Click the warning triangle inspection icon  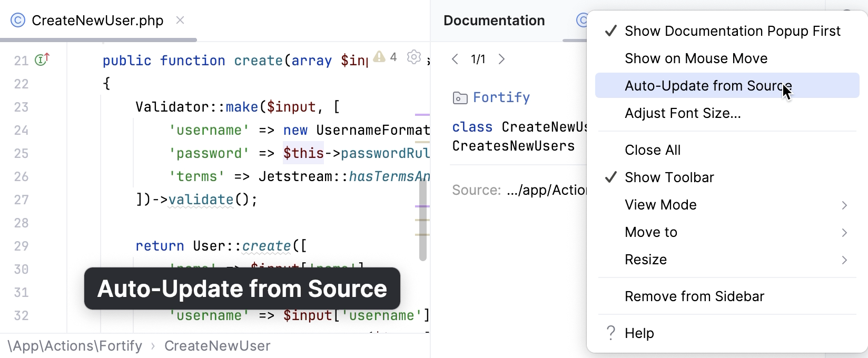pos(379,57)
